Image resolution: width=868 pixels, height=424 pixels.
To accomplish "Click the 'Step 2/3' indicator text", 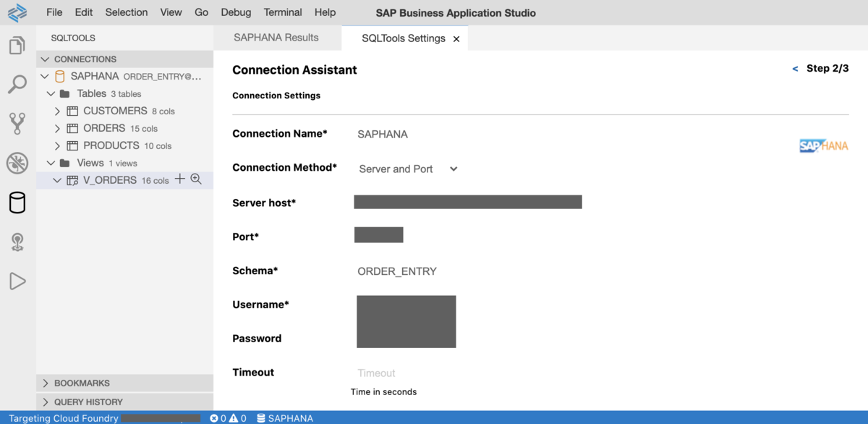I will (x=827, y=68).
